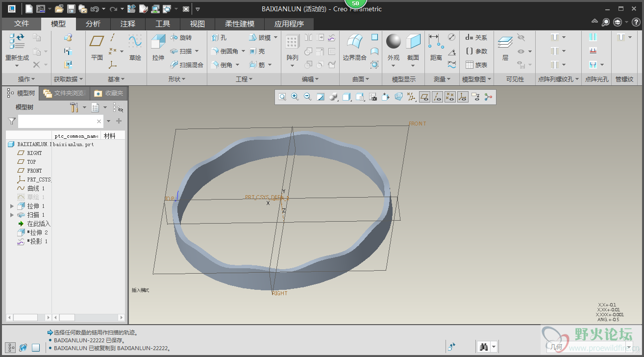Click the zoom out icon in graphics toolbar
This screenshot has width=644, height=357.
click(x=308, y=97)
